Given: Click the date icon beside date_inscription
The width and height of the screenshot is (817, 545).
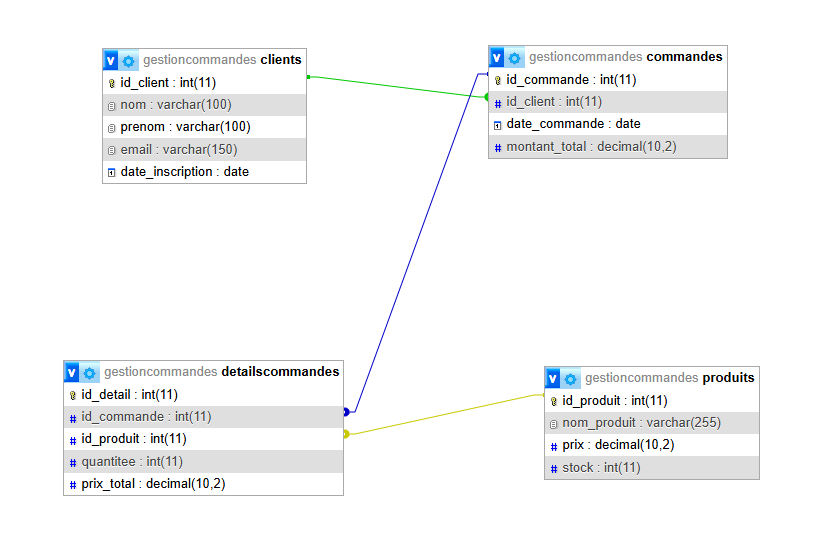Looking at the screenshot, I should 112,172.
